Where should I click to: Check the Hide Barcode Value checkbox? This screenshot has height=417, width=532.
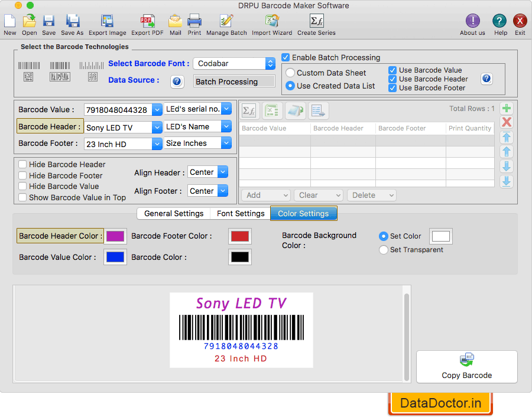(22, 185)
